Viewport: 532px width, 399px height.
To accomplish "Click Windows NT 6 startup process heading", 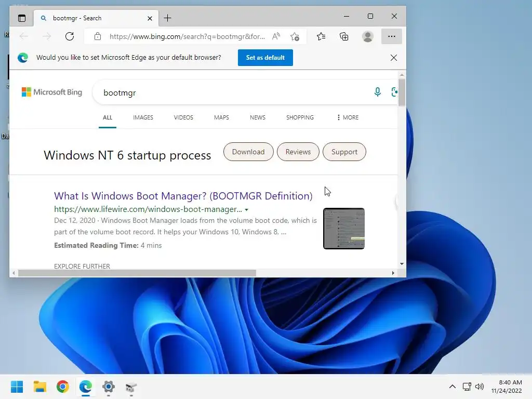I will (127, 155).
